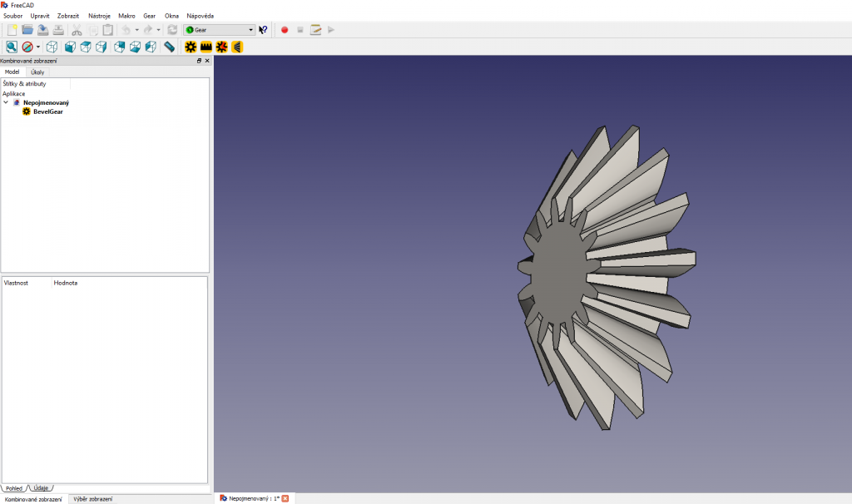852x504 pixels.
Task: Switch to axonometric view cube icon
Action: 52,47
